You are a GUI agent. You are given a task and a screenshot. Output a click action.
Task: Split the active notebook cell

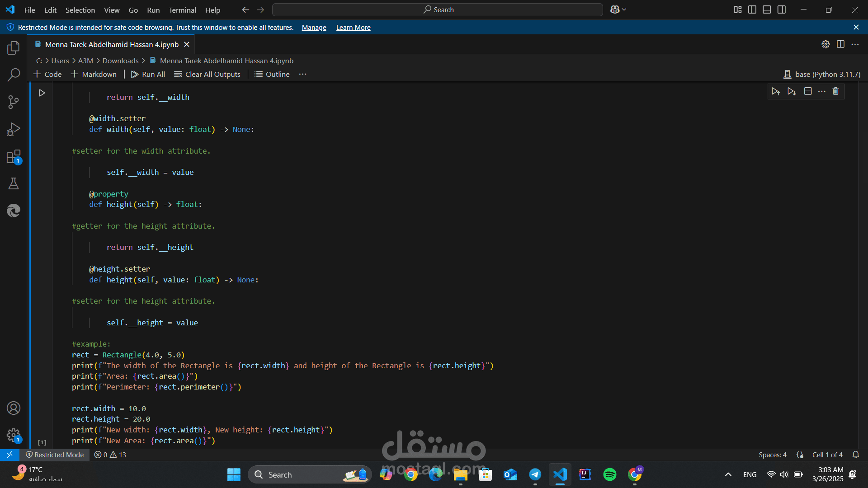[x=808, y=91]
